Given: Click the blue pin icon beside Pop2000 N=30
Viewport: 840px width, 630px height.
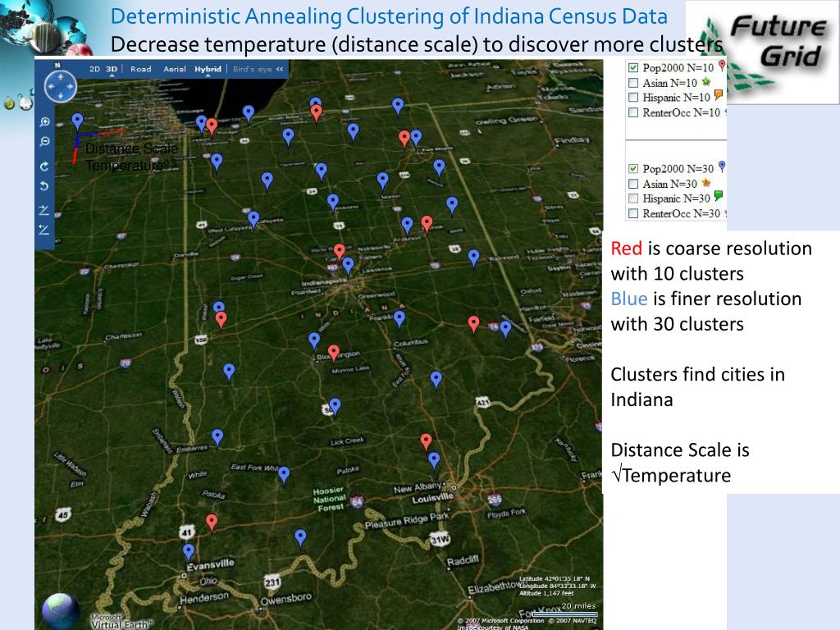Looking at the screenshot, I should click(x=722, y=167).
